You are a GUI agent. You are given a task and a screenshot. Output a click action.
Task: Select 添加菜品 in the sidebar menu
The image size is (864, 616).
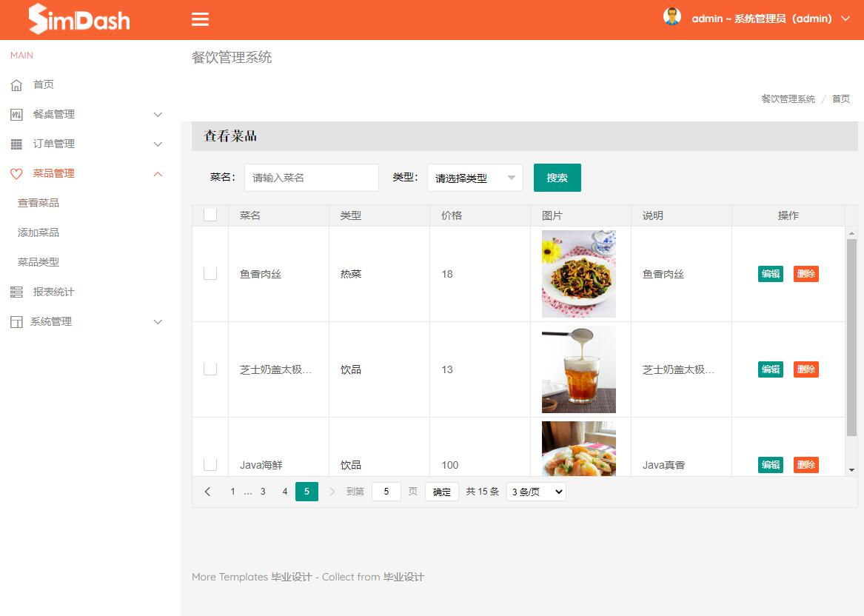pyautogui.click(x=39, y=232)
